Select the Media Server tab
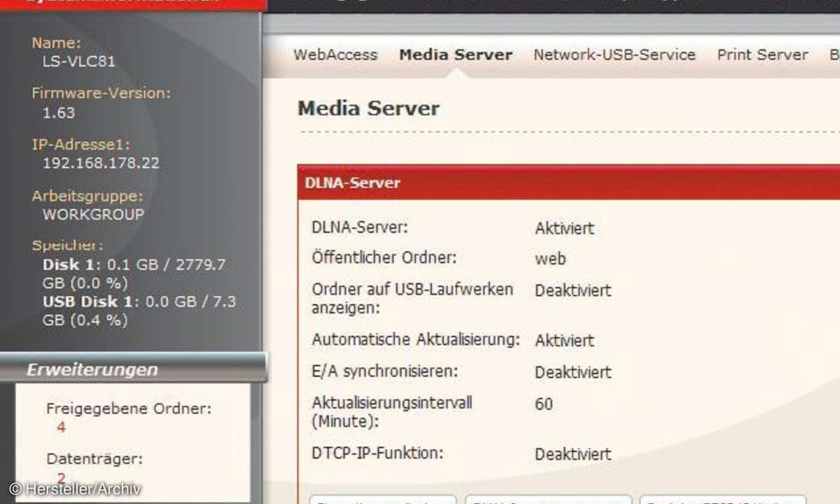Screen dimensions: 840x504 click(x=456, y=55)
